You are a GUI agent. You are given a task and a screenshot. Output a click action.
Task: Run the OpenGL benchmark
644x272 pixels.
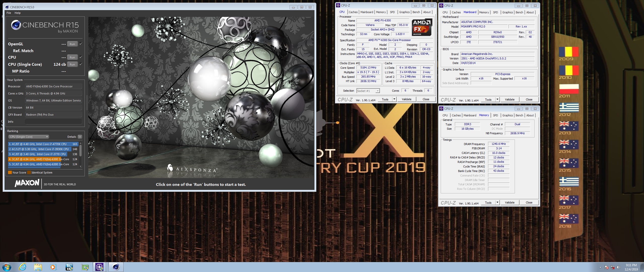72,44
